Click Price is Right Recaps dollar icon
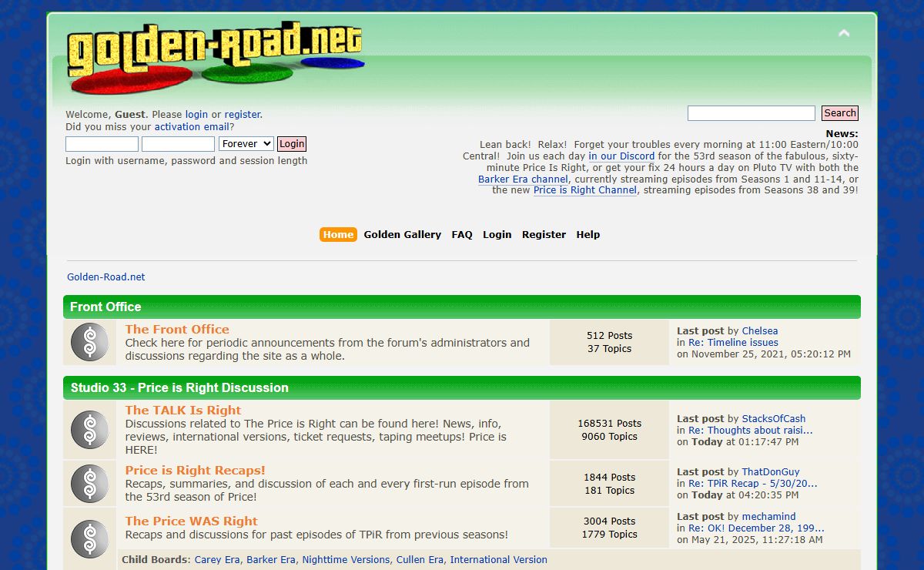This screenshot has height=570, width=924. tap(89, 484)
